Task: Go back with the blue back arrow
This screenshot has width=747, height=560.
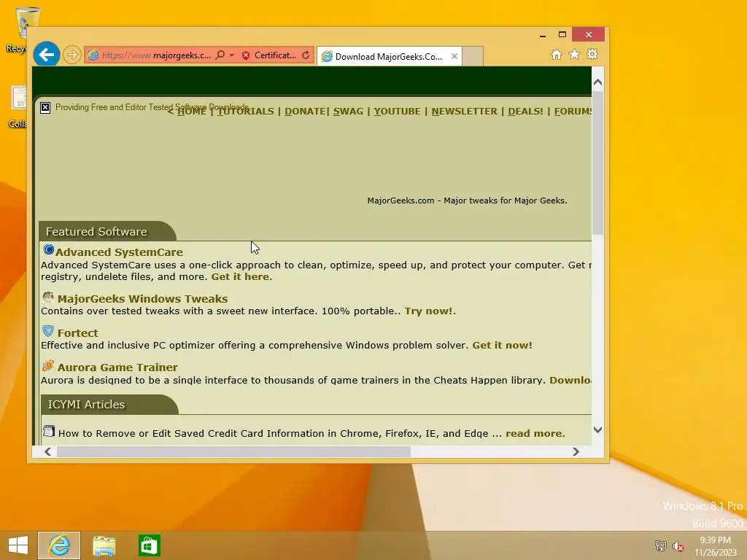Action: (46, 55)
